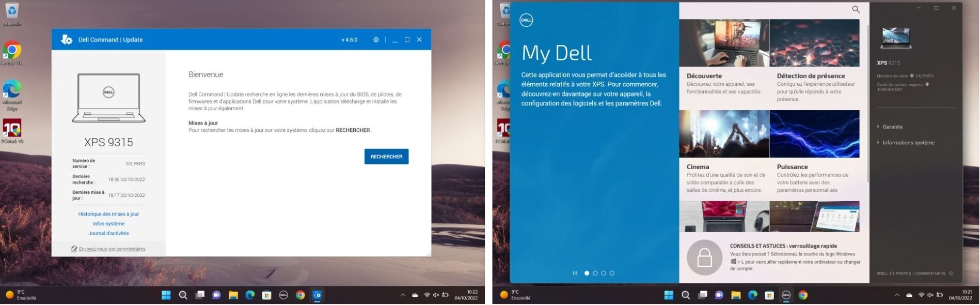
Task: Open Dell Command Update icon in taskbar
Action: click(x=317, y=295)
